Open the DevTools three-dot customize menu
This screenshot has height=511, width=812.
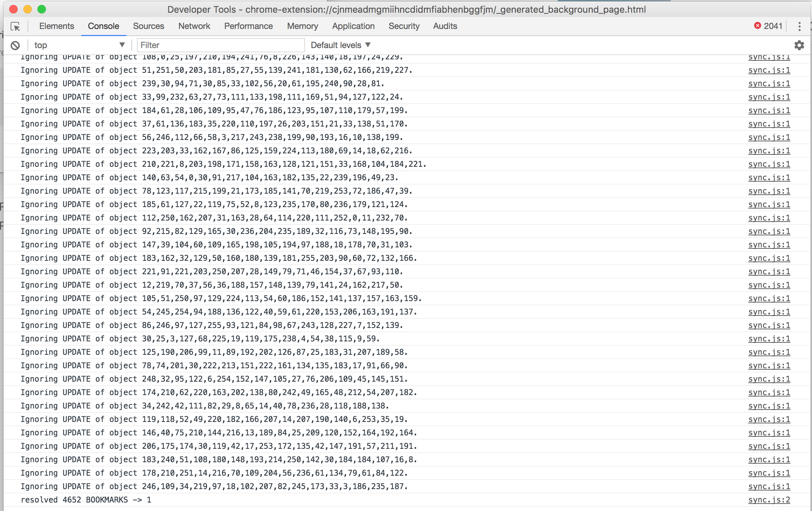coord(799,26)
